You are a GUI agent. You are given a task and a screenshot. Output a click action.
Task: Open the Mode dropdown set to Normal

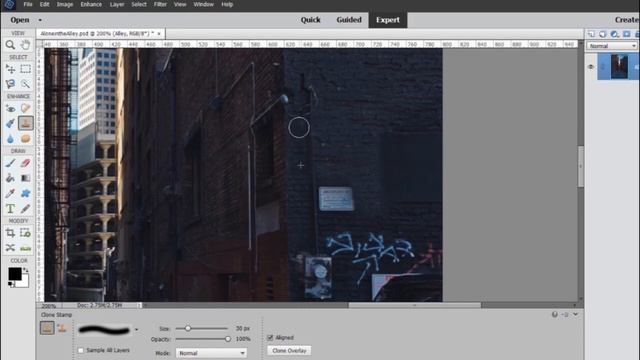pos(211,353)
